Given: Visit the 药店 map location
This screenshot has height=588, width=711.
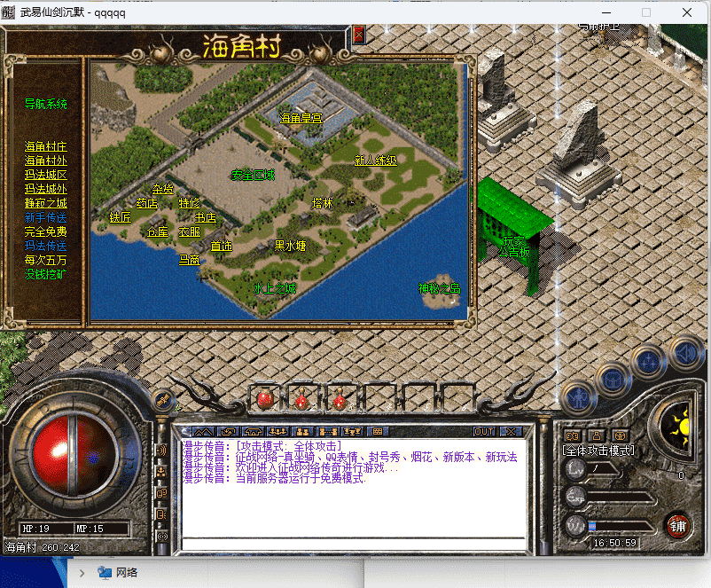Looking at the screenshot, I should coord(147,203).
